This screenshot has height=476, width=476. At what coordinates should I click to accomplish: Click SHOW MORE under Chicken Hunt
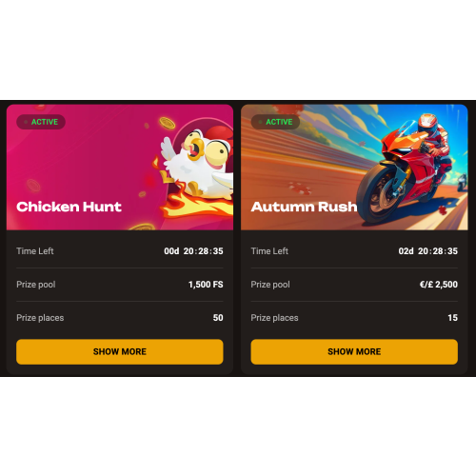coord(120,351)
